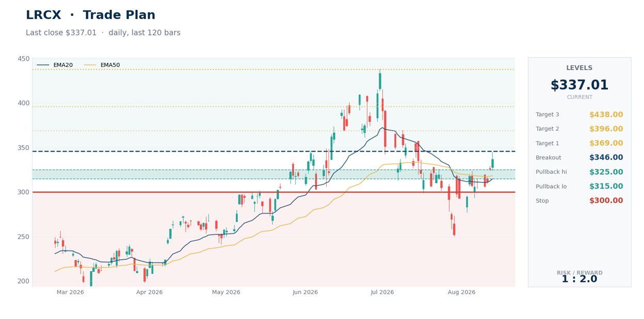Screen dimensions: 644x319
Task: Select the $315.00 Pullback lo value
Action: [606, 187]
